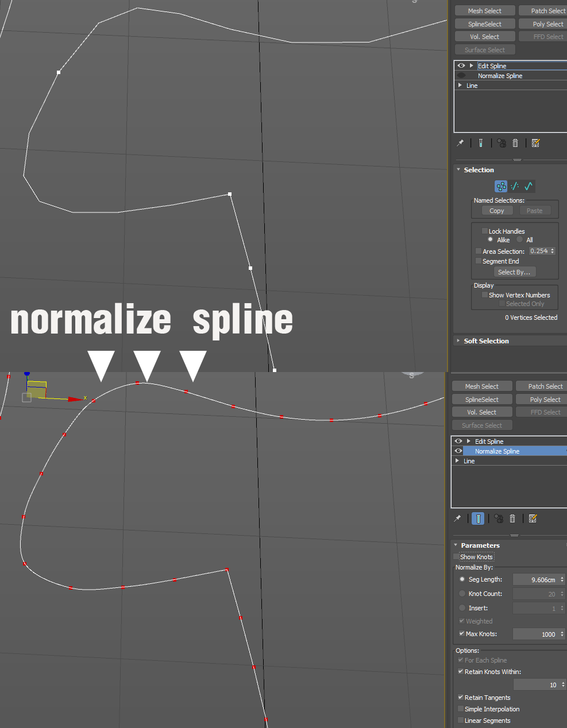The image size is (567, 728).
Task: Expand the Soft Selection rollout
Action: (458, 340)
